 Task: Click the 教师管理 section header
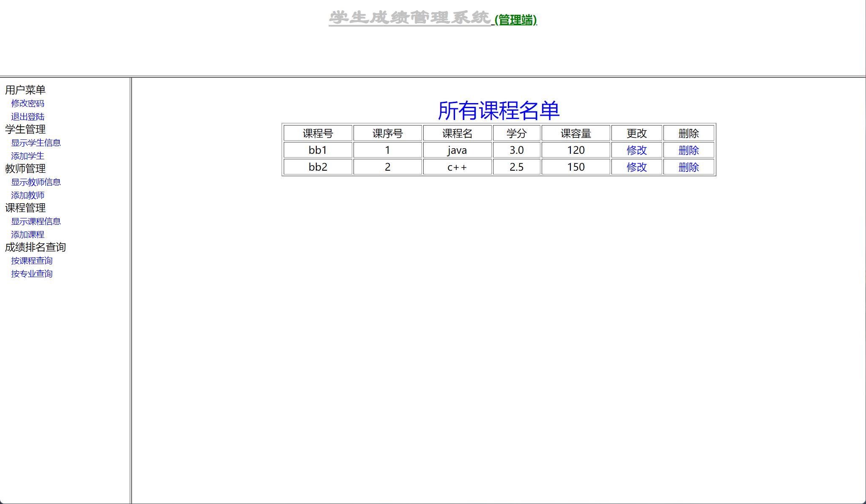(25, 169)
